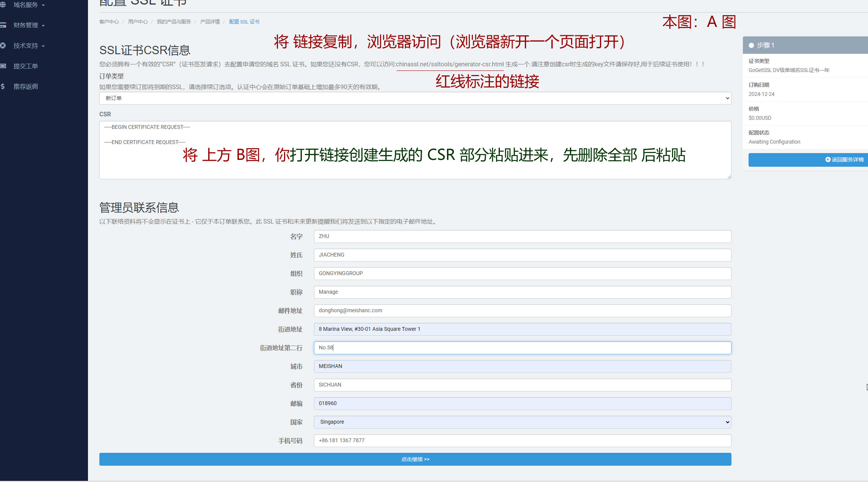868x482 pixels.
Task: Click the chinassl.net CSR generator link text
Action: (x=450, y=64)
